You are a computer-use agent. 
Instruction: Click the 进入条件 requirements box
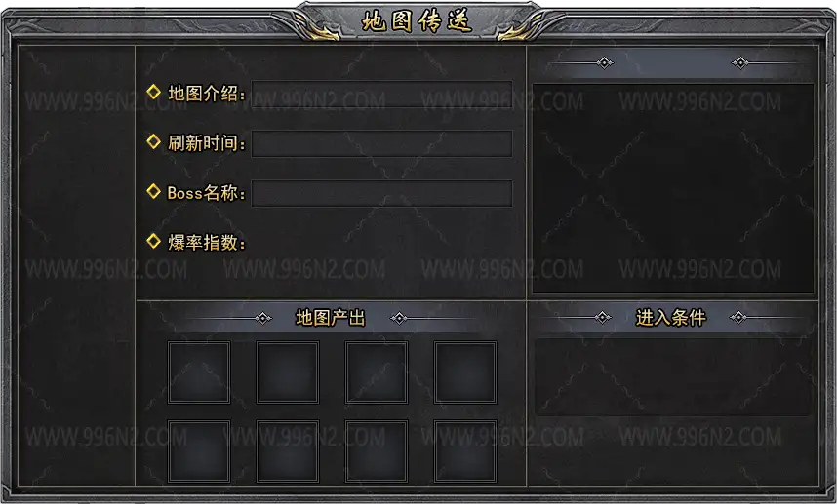[x=673, y=377]
